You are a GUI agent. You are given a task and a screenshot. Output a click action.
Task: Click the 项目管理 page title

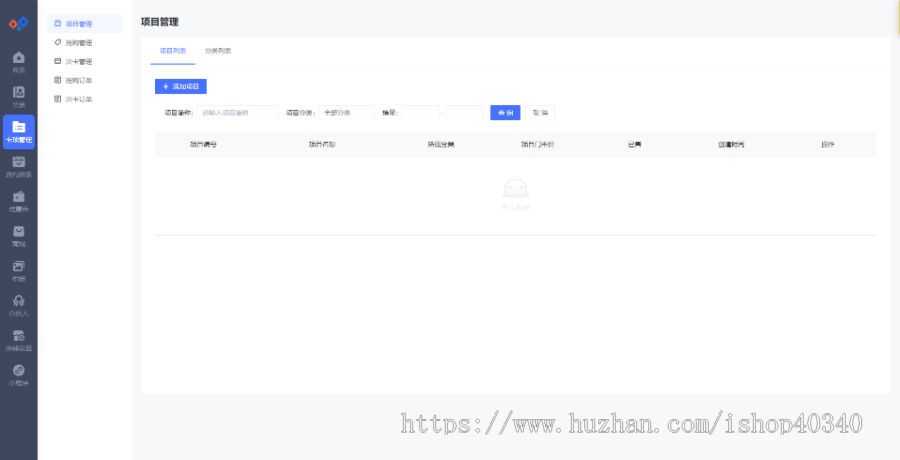point(160,22)
